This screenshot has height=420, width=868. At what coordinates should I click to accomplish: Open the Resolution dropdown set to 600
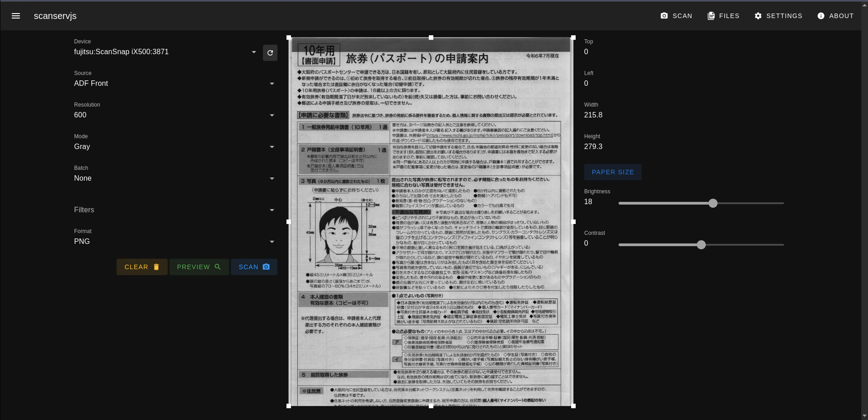(272, 116)
